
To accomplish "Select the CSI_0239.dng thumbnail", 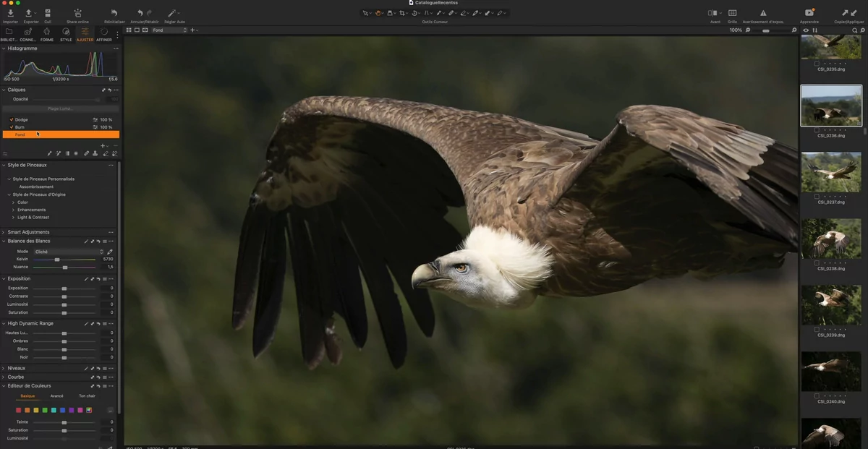I will pos(831,304).
